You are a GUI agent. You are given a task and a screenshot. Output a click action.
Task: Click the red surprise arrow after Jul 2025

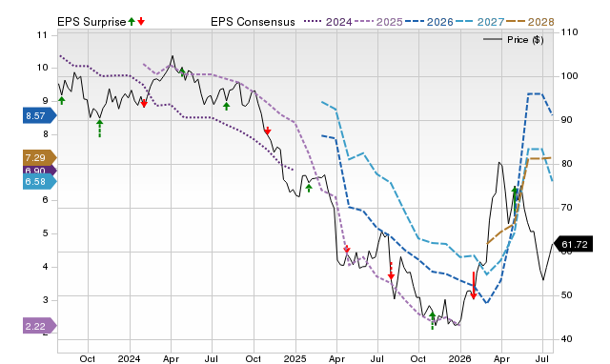(391, 271)
